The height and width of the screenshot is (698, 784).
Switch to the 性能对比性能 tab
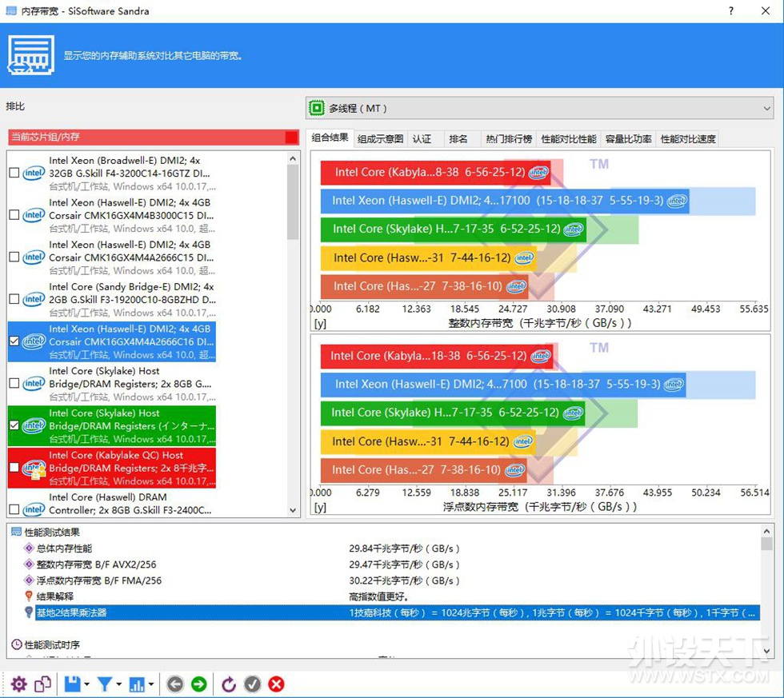point(569,139)
